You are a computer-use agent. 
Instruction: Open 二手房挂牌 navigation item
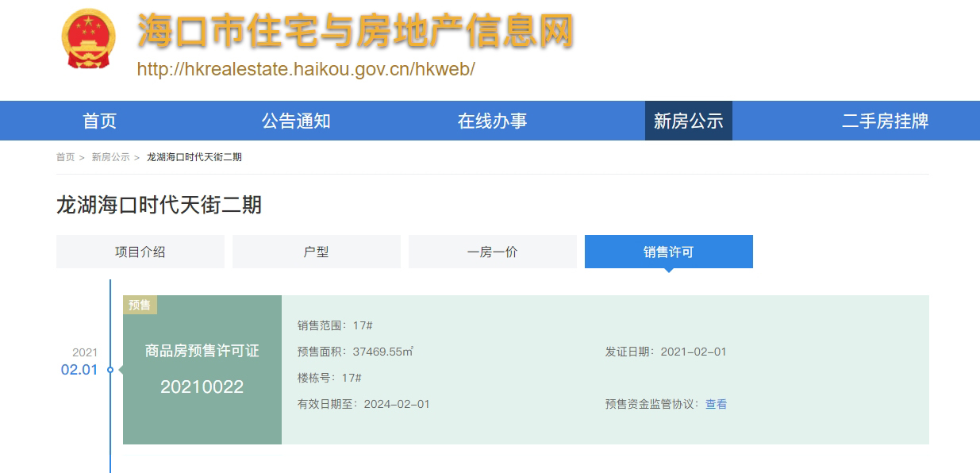[x=885, y=121]
